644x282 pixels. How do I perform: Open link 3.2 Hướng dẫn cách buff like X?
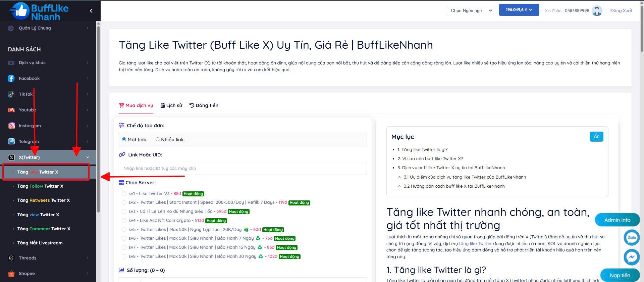pyautogui.click(x=454, y=186)
